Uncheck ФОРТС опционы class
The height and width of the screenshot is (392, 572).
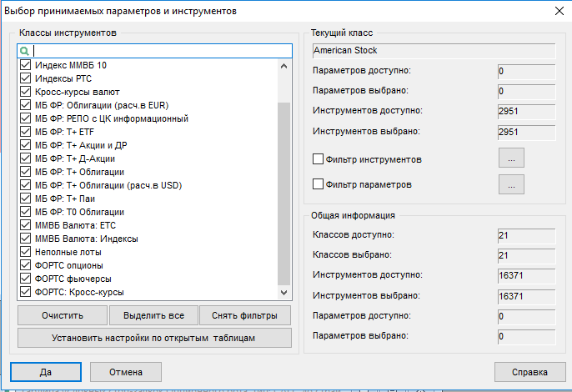25,265
